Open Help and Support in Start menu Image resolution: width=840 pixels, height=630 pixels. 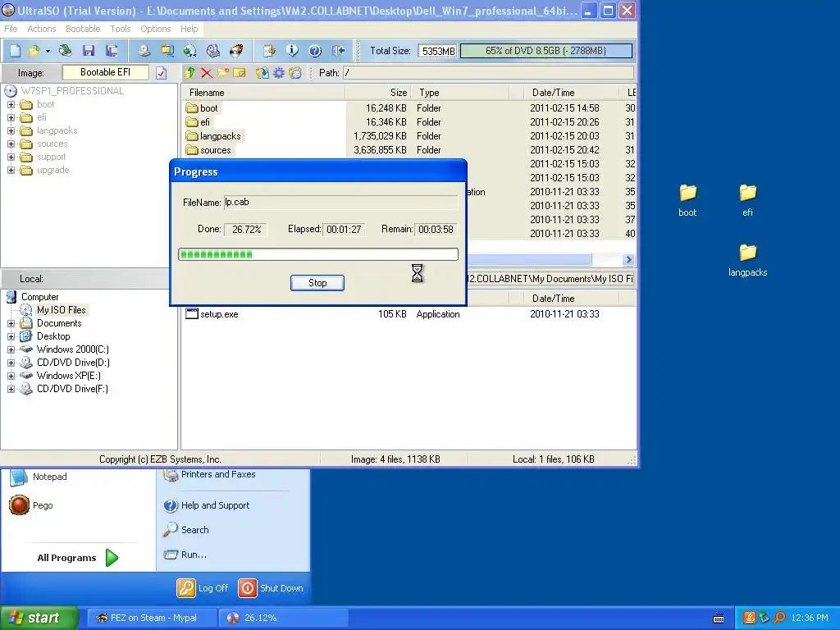click(x=206, y=505)
